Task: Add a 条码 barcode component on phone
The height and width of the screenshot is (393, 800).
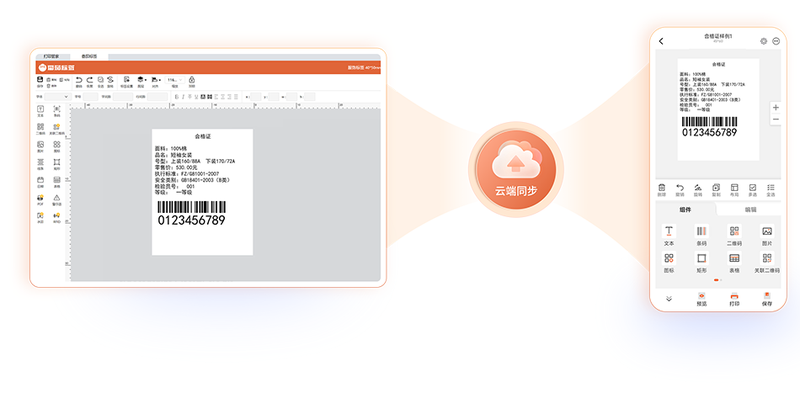Action: (702, 235)
